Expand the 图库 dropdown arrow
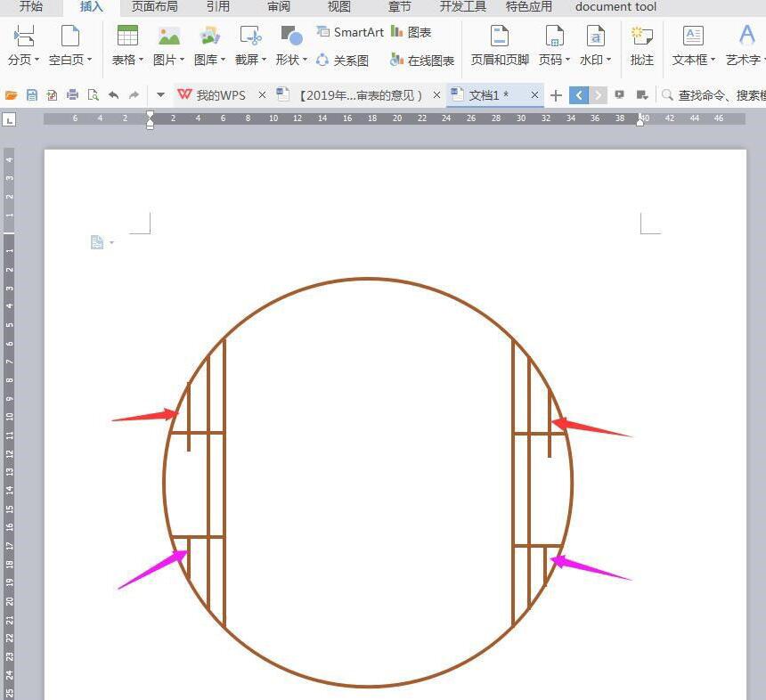 click(x=224, y=60)
